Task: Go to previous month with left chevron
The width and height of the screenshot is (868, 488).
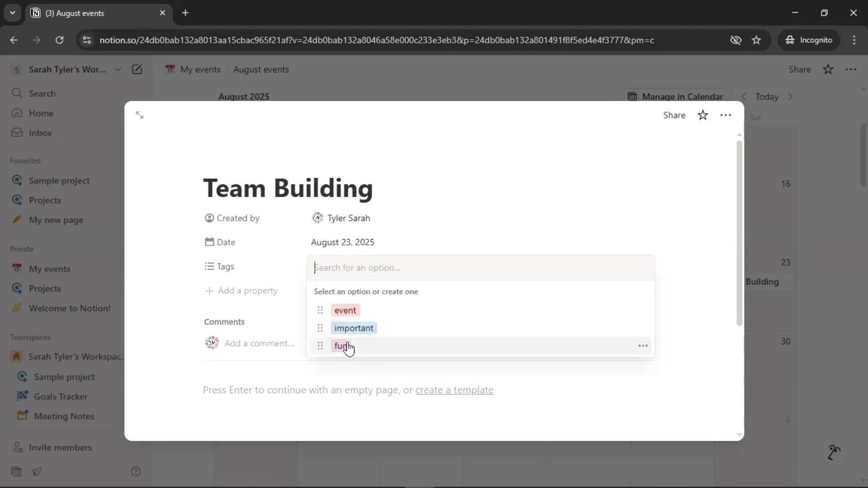Action: [x=744, y=97]
